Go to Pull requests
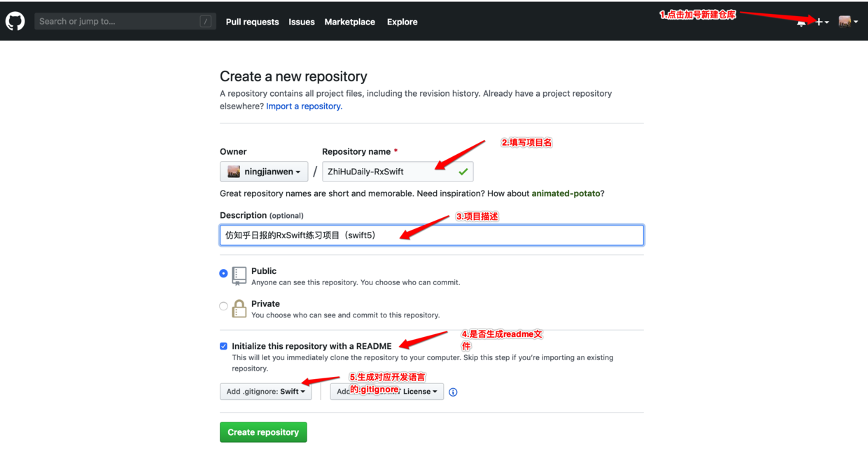 pos(252,22)
